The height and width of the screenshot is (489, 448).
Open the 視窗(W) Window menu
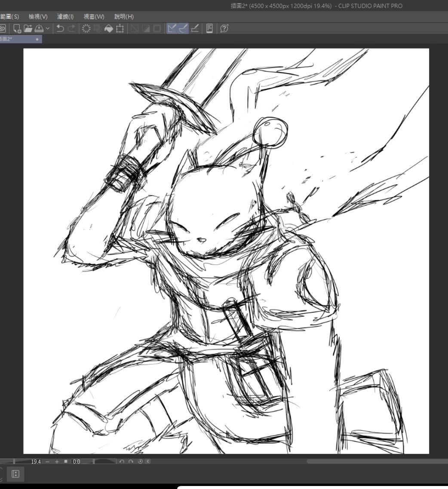click(x=94, y=16)
